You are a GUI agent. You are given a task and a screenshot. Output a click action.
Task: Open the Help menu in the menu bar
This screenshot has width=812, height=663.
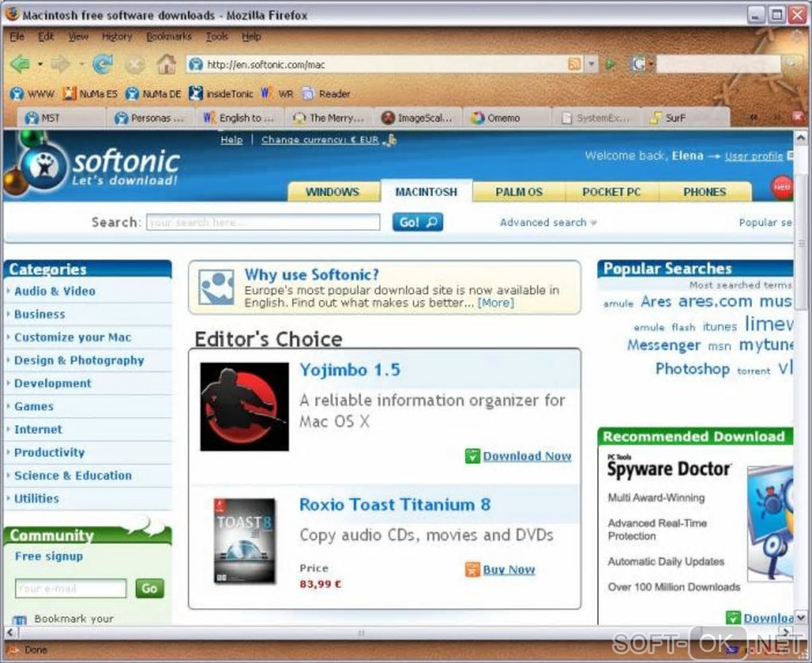pos(251,37)
